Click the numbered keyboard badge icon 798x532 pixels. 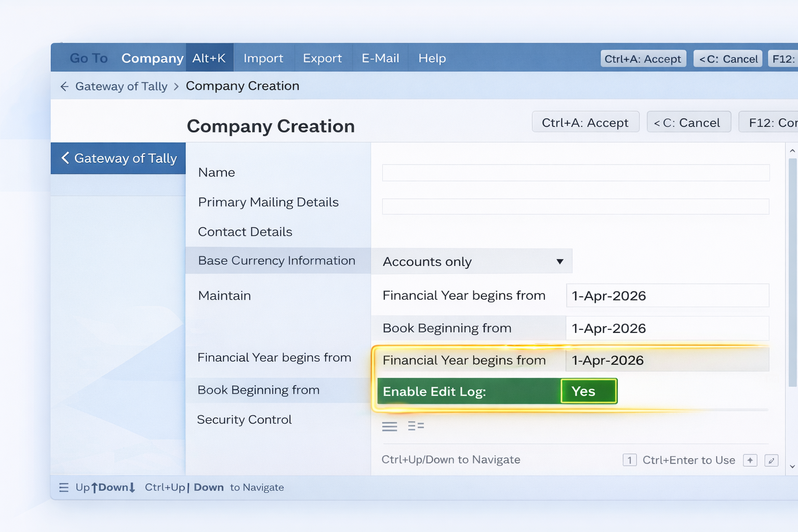coord(629,460)
